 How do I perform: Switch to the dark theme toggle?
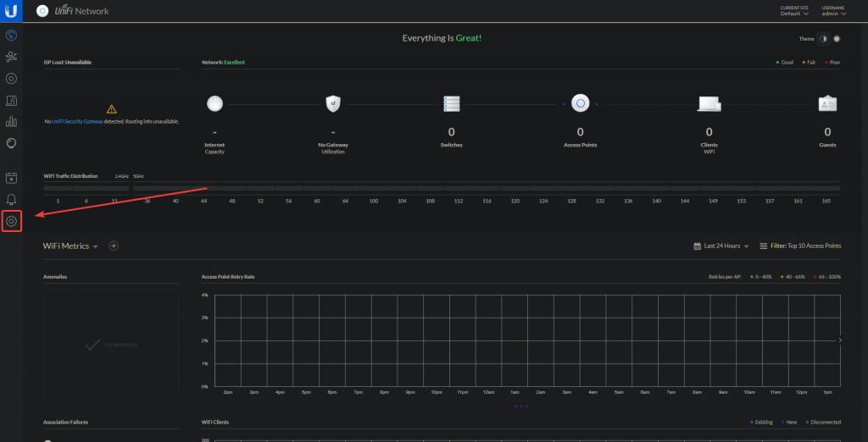tap(823, 39)
